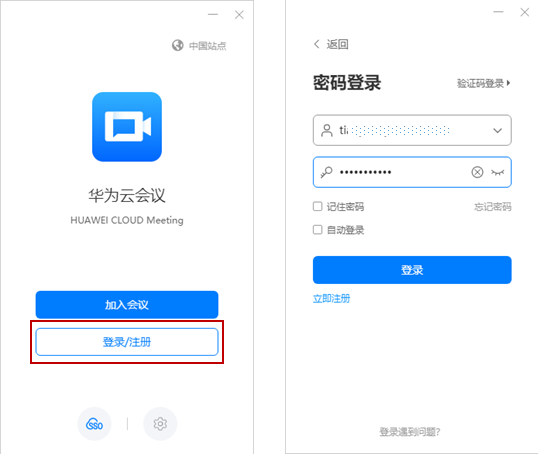Click blue 登录 button

click(x=412, y=270)
